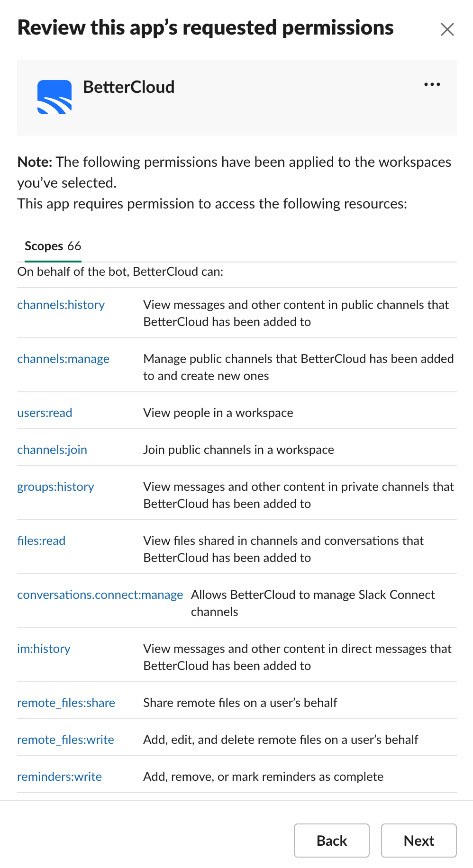This screenshot has width=473, height=868.
Task: Select the reminders:write permission link
Action: 59,777
